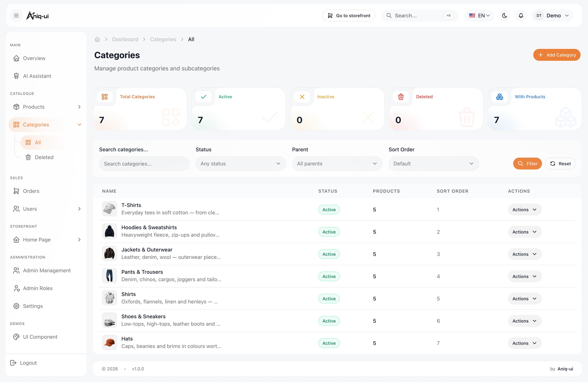Click the Deleted trash card icon
588x382 pixels.
pyautogui.click(x=401, y=97)
